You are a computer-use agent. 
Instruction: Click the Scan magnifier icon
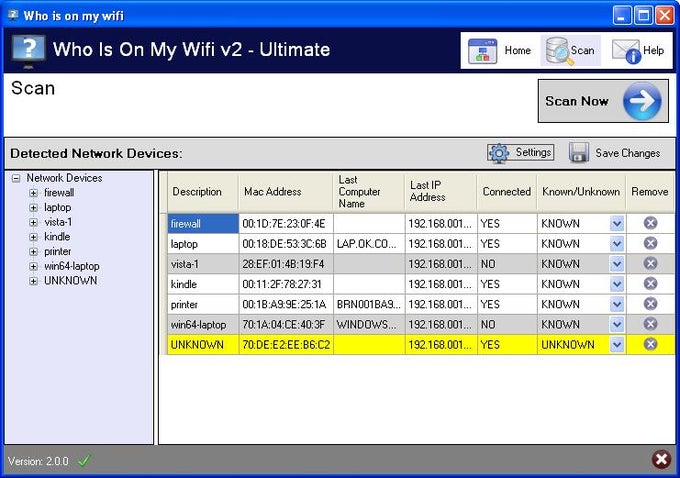556,51
